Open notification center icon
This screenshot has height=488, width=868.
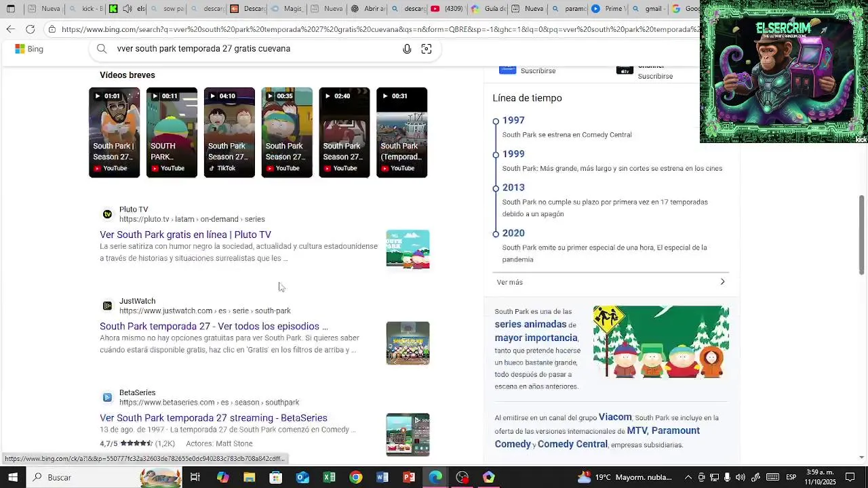pyautogui.click(x=850, y=477)
